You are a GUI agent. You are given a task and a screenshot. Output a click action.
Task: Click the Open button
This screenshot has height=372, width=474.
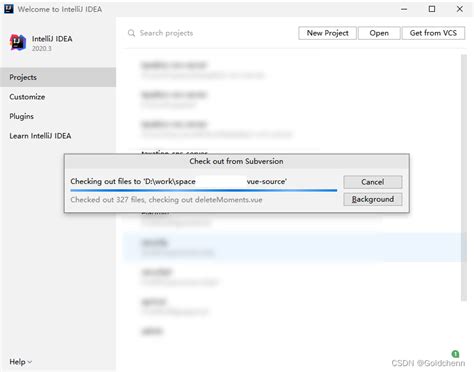(379, 33)
